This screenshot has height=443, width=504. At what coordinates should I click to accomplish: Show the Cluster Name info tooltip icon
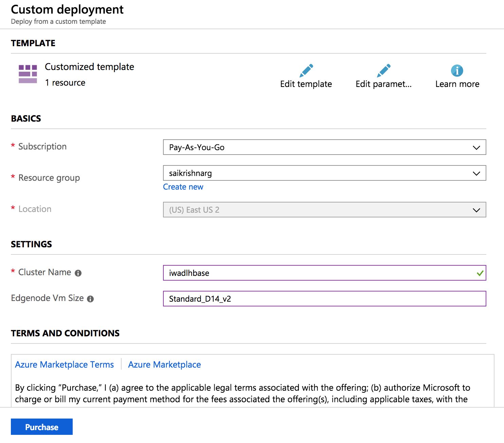pyautogui.click(x=78, y=273)
